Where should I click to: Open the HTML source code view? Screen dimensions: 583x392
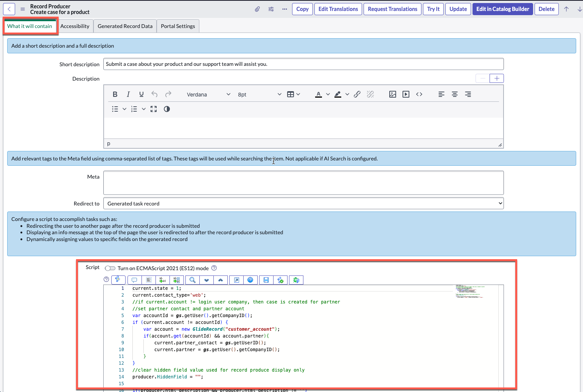pos(419,94)
